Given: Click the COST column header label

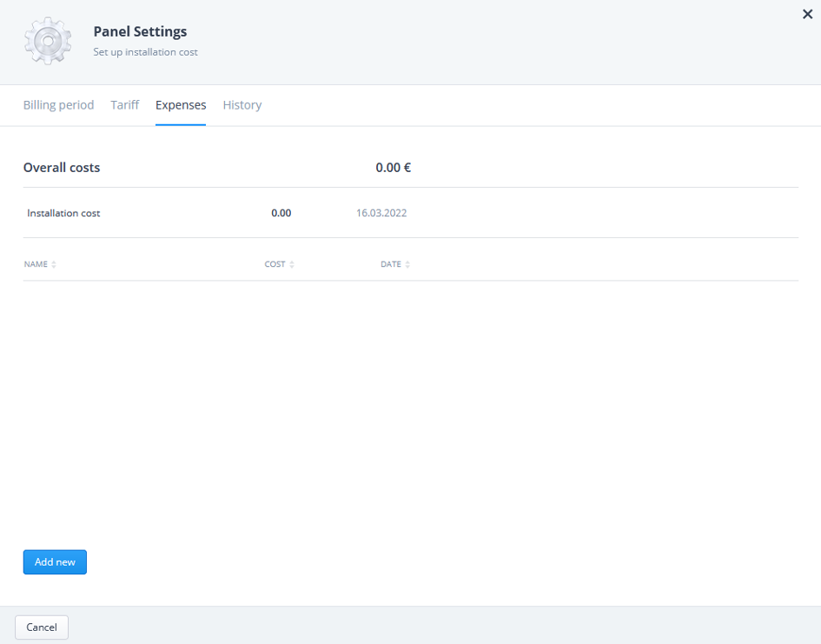Looking at the screenshot, I should [275, 264].
